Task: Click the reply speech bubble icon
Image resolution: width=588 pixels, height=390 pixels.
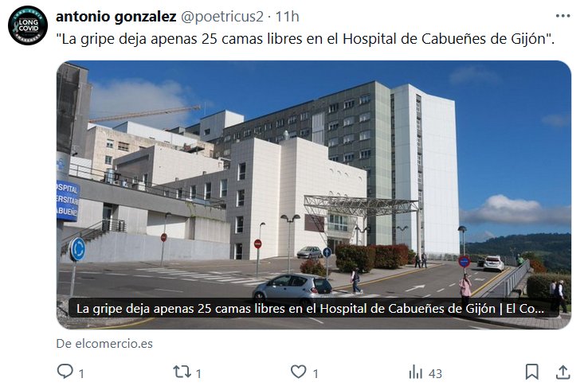Action: click(x=65, y=371)
